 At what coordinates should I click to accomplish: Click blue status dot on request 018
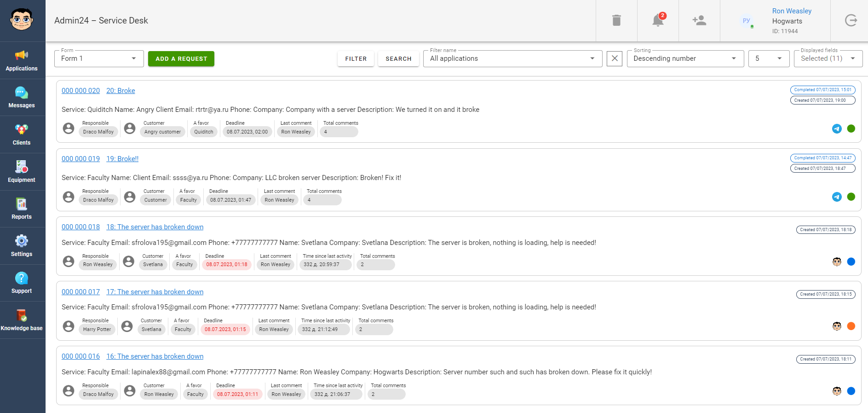(x=851, y=262)
